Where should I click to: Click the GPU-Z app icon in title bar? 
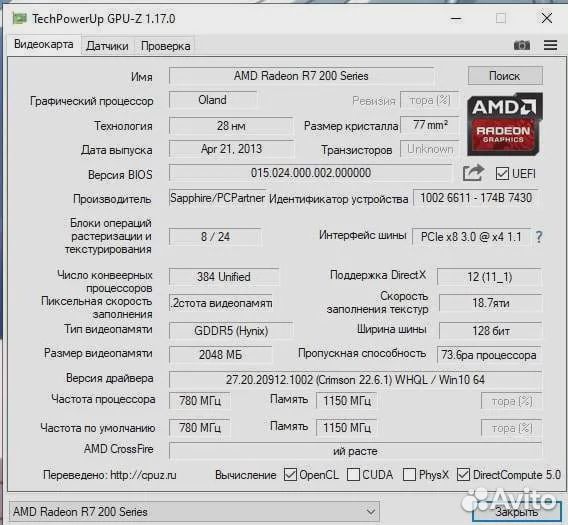point(20,18)
